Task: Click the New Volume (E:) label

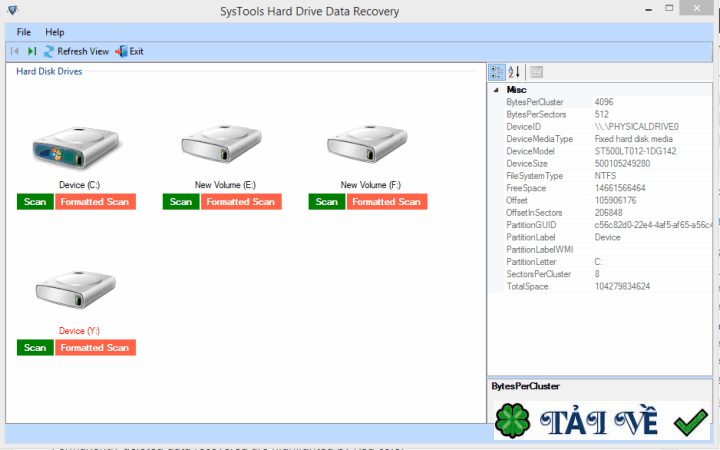Action: [225, 185]
